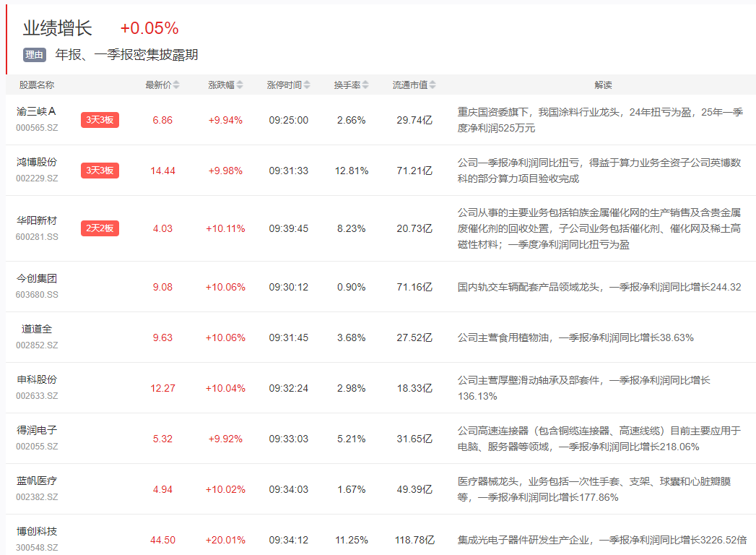The image size is (756, 555).
Task: Click stock code 603680.SS
Action: point(37,295)
